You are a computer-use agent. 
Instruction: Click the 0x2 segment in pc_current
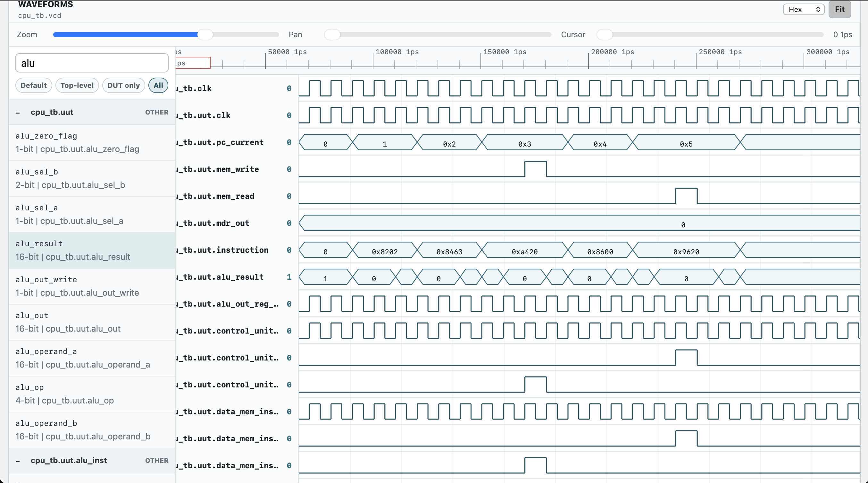(x=449, y=142)
